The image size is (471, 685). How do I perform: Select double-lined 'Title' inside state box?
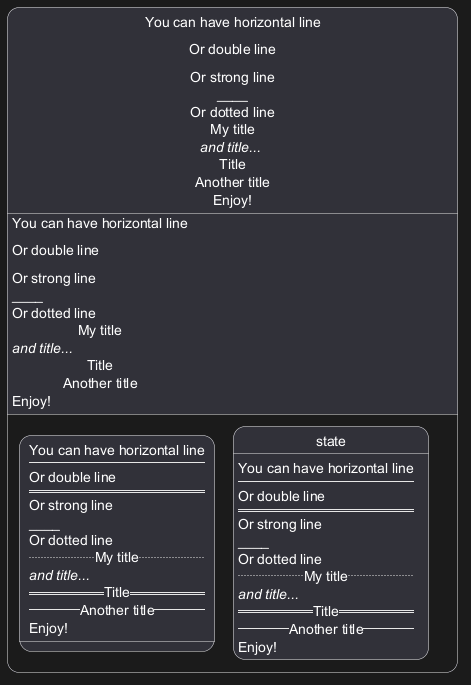pos(326,611)
